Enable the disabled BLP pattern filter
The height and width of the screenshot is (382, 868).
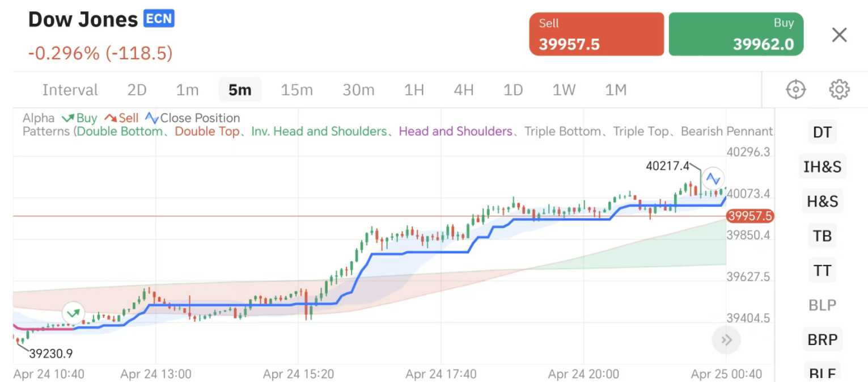tap(822, 305)
